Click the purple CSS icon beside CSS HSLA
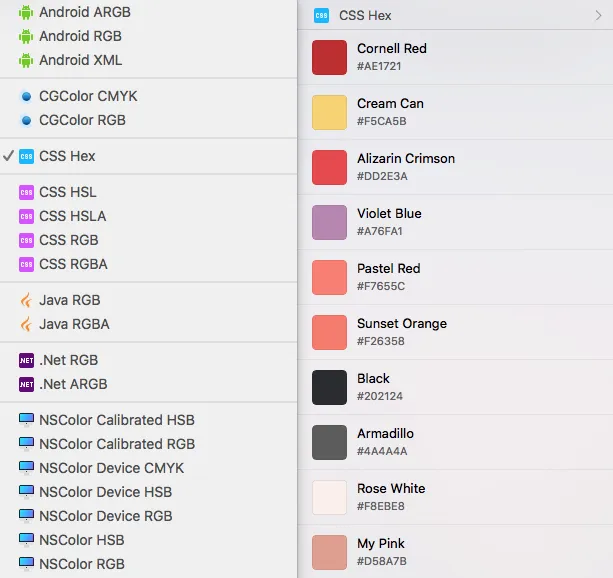The height and width of the screenshot is (578, 613). point(26,216)
